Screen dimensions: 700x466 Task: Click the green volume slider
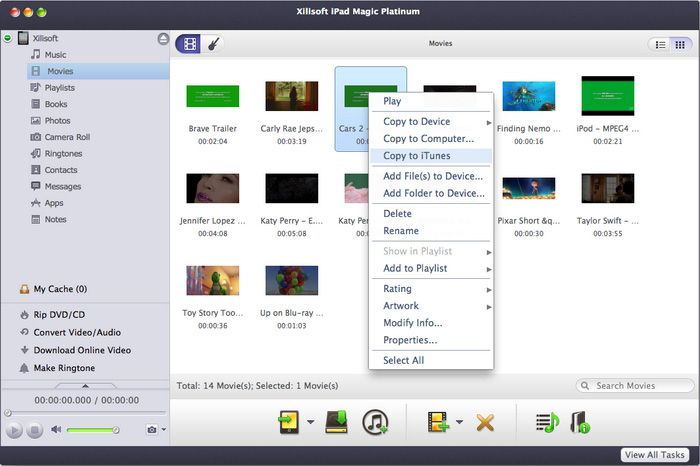pyautogui.click(x=92, y=429)
